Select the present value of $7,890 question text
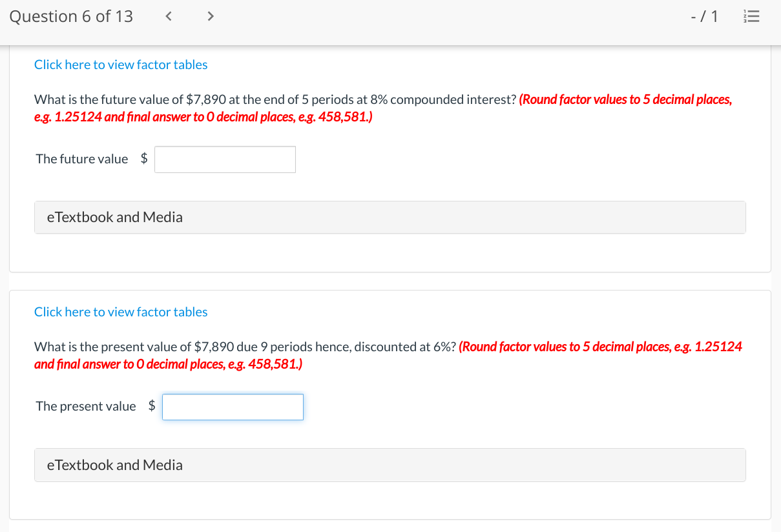The height and width of the screenshot is (532, 781). [x=245, y=347]
